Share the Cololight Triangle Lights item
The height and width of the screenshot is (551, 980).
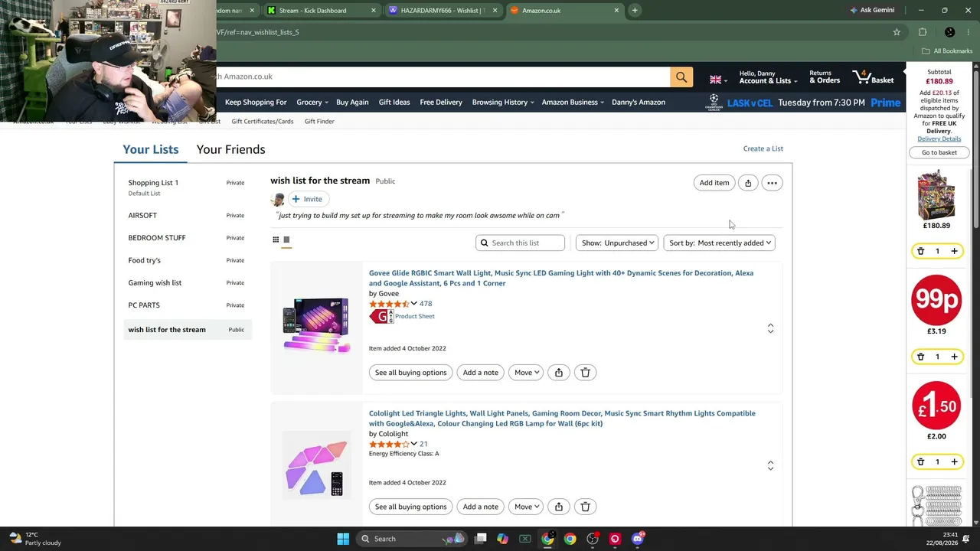[559, 507]
